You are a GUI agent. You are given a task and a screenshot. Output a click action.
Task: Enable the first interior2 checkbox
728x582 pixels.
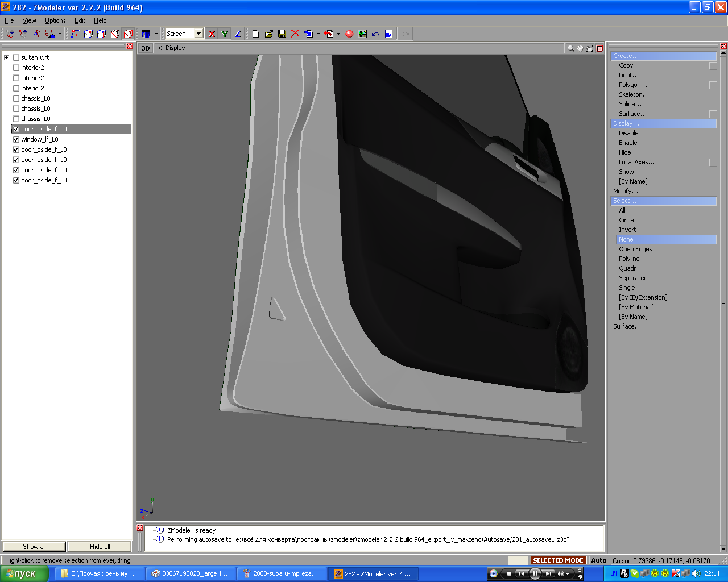coord(16,68)
